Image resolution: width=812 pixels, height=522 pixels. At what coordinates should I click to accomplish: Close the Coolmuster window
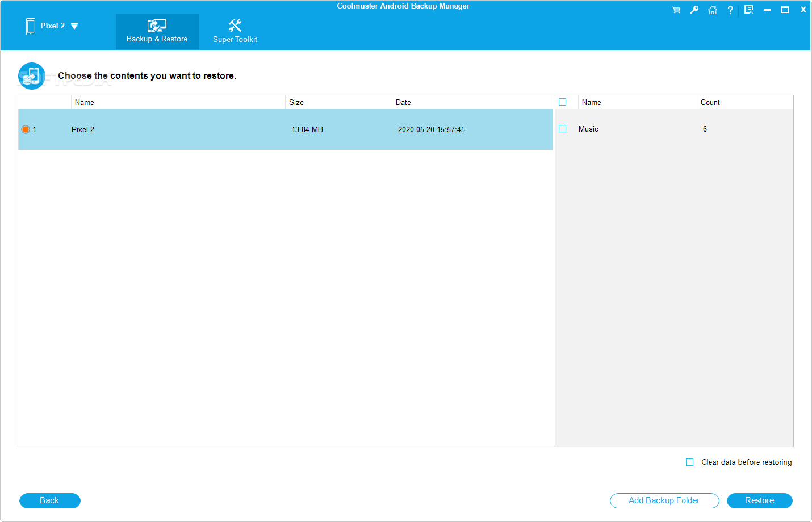pyautogui.click(x=803, y=10)
